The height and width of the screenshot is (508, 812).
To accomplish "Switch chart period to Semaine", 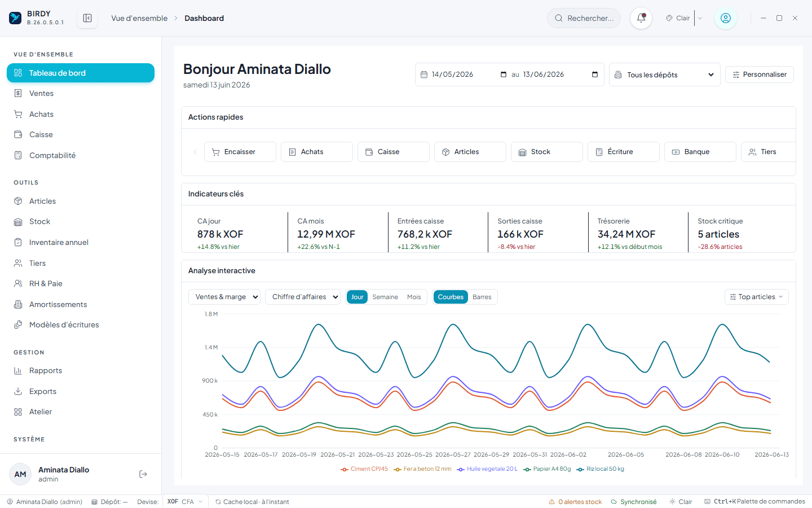I will click(x=385, y=297).
